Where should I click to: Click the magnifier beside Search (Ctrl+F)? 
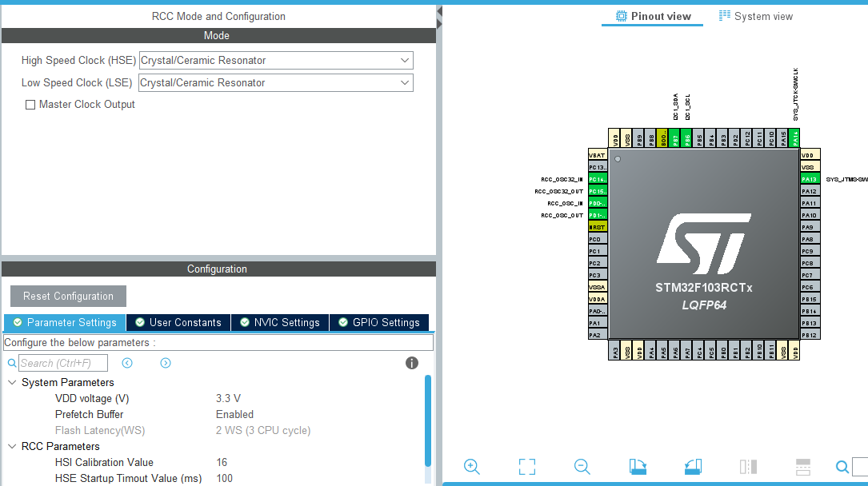tap(12, 363)
